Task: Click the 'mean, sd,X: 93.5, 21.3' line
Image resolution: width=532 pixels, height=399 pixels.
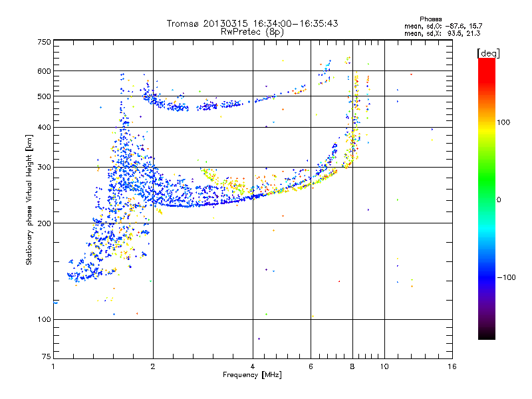Action: (x=442, y=33)
